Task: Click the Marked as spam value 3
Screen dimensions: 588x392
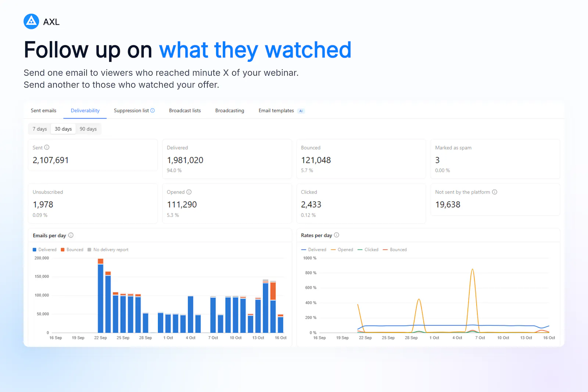Action: [x=437, y=160]
